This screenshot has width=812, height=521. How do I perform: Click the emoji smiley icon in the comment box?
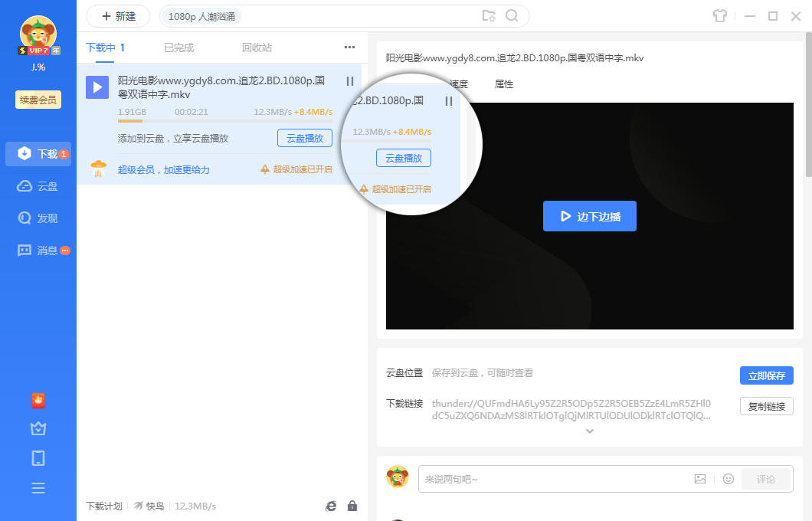coord(729,479)
